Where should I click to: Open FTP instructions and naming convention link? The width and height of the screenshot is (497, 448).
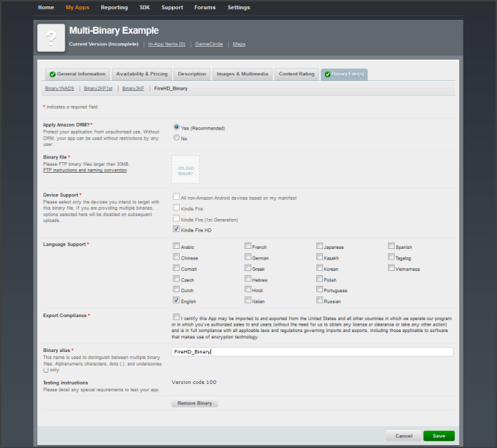pyautogui.click(x=85, y=171)
